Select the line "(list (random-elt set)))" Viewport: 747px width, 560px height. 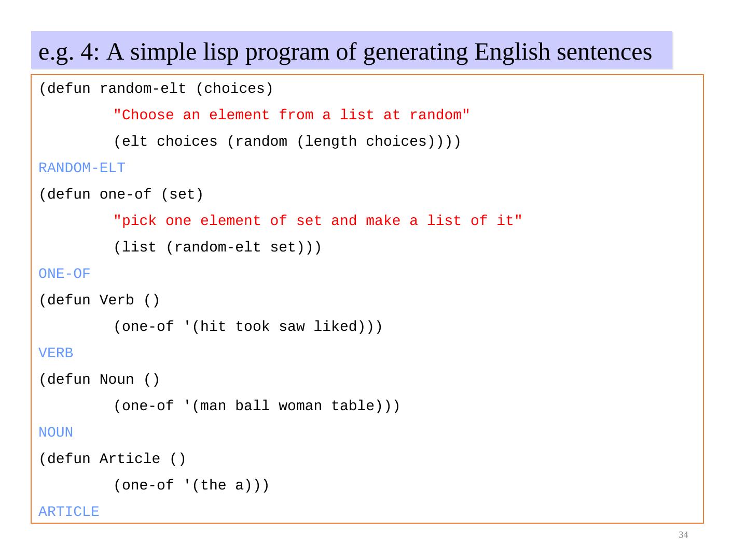tap(218, 247)
